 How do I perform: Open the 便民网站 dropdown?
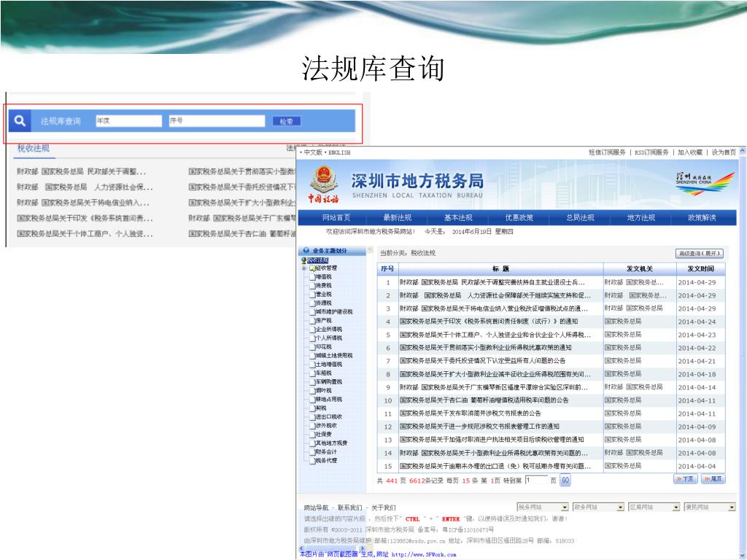tap(710, 507)
